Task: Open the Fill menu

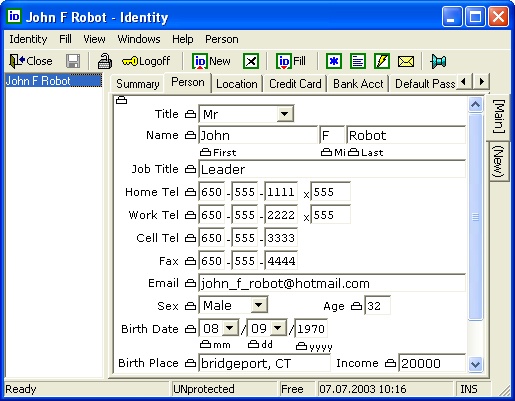Action: (x=65, y=39)
